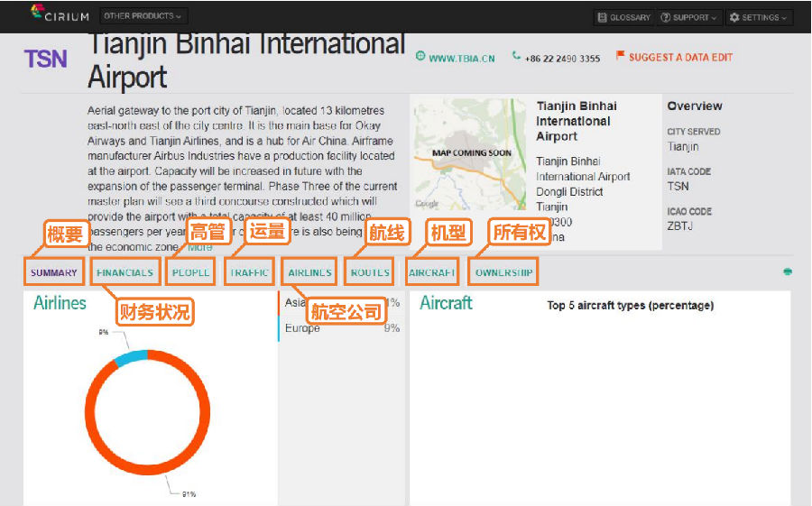Open the Glossary book icon

[x=602, y=17]
